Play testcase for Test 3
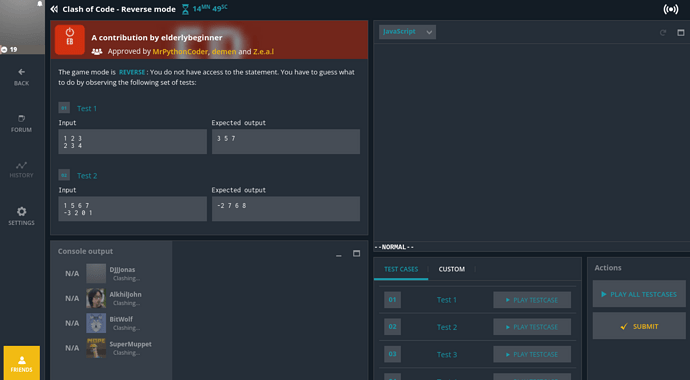 tap(532, 354)
